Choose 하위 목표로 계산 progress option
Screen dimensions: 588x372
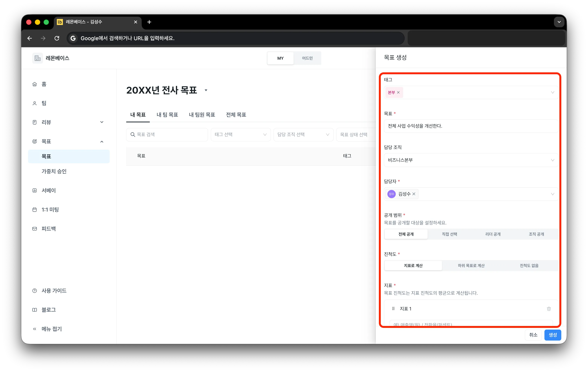(471, 266)
